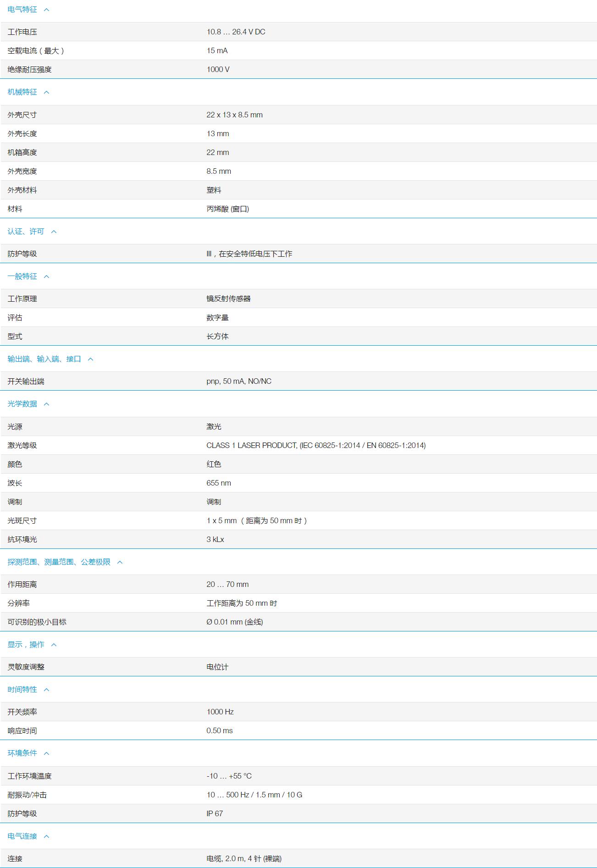Click the arrow icon next to 显示，操作

pyautogui.click(x=54, y=645)
